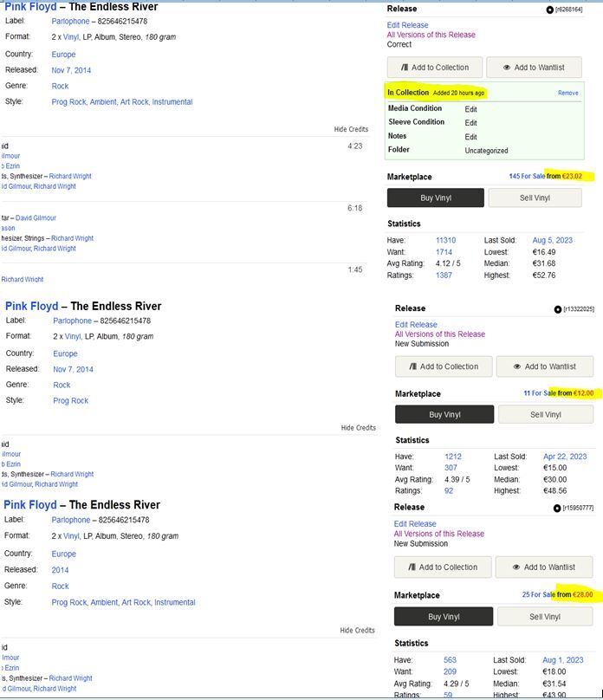603x700 pixels.
Task: Open the 11 For Sale listings link
Action: (x=538, y=393)
